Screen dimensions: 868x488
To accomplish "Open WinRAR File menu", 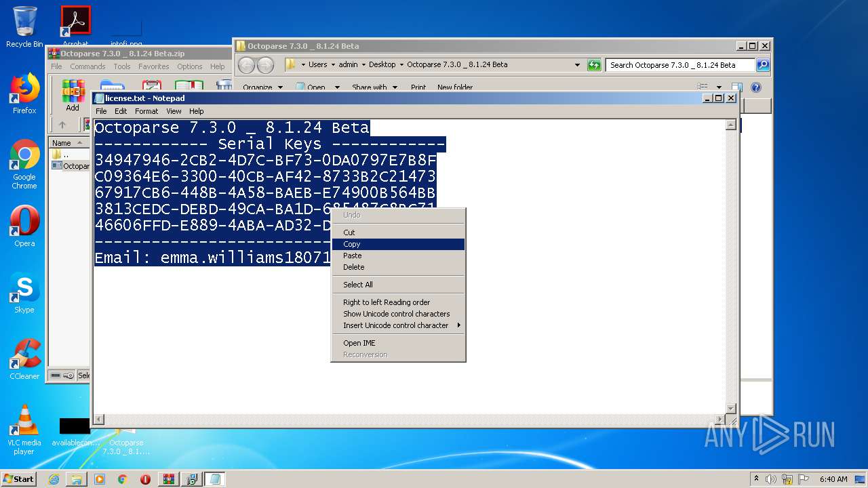I will [x=56, y=66].
